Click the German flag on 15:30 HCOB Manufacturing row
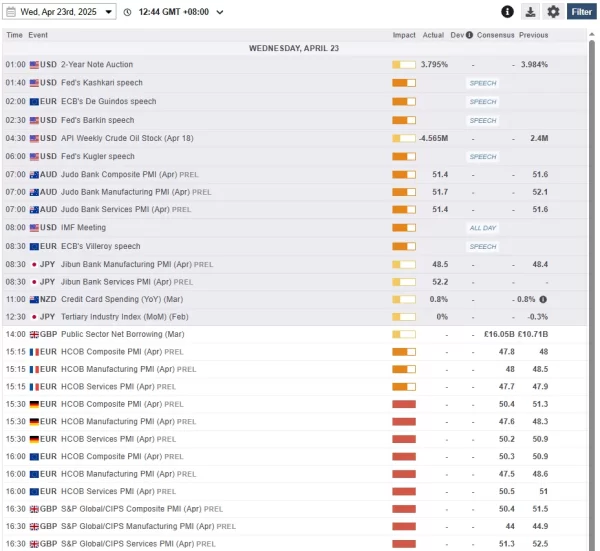Viewport: 600px width, 551px height. click(34, 422)
